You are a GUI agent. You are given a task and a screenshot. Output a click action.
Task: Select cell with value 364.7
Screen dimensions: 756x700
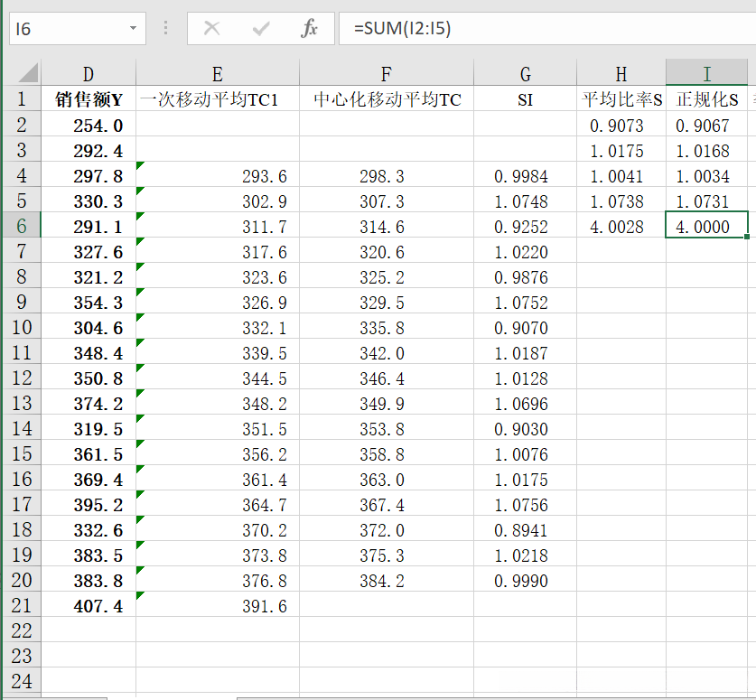tap(218, 505)
